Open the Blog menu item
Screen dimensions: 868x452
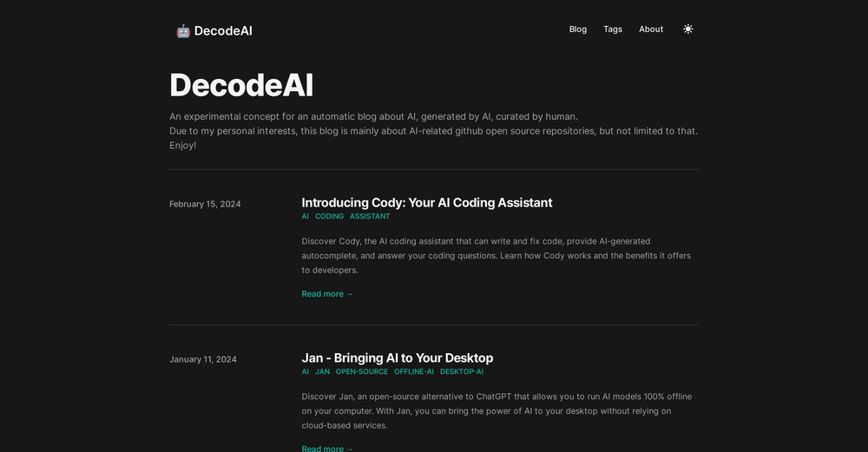[578, 29]
